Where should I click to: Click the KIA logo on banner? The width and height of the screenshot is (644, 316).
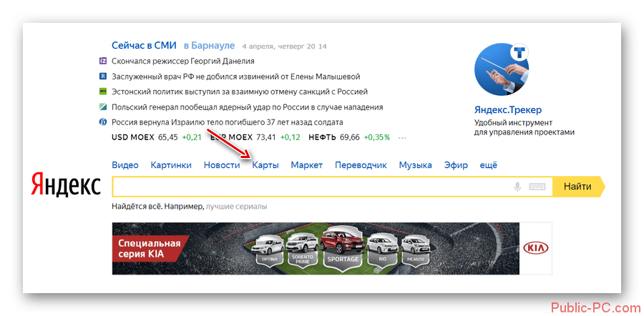537,249
